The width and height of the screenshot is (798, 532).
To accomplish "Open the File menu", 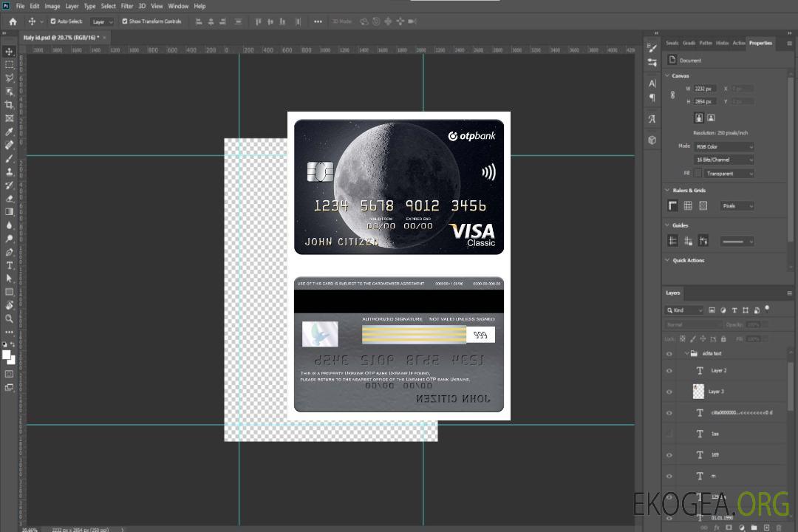I will [x=20, y=6].
